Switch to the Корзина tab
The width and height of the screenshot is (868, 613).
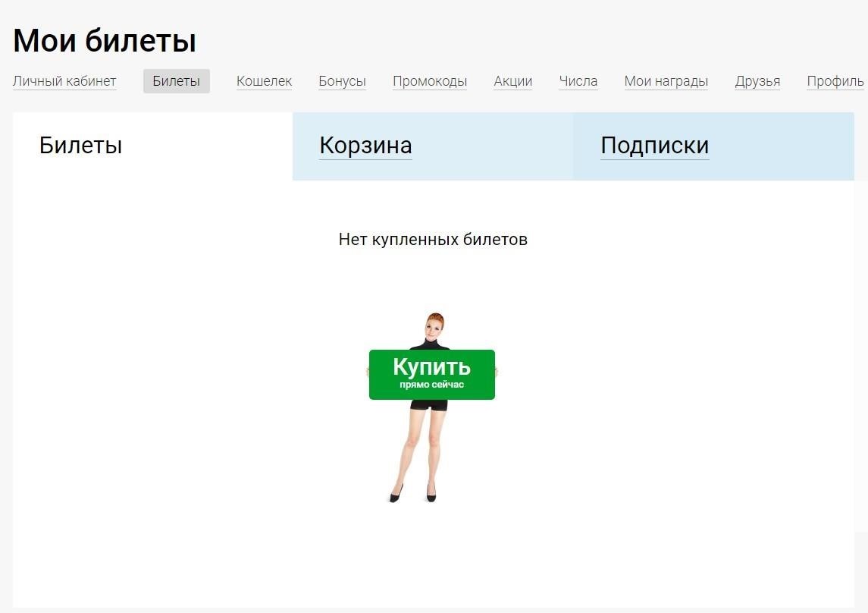[x=433, y=146]
